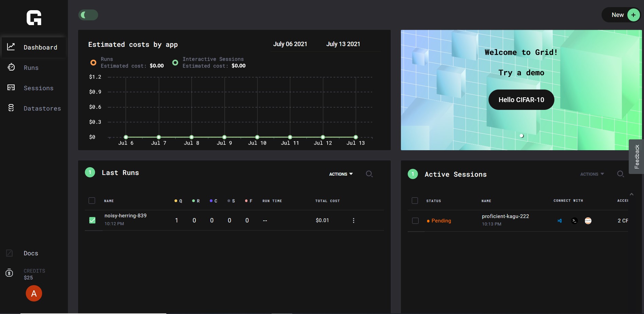Connect proficient-kagu-222 via Jupyter icon
This screenshot has width=644, height=314.
[x=588, y=221]
